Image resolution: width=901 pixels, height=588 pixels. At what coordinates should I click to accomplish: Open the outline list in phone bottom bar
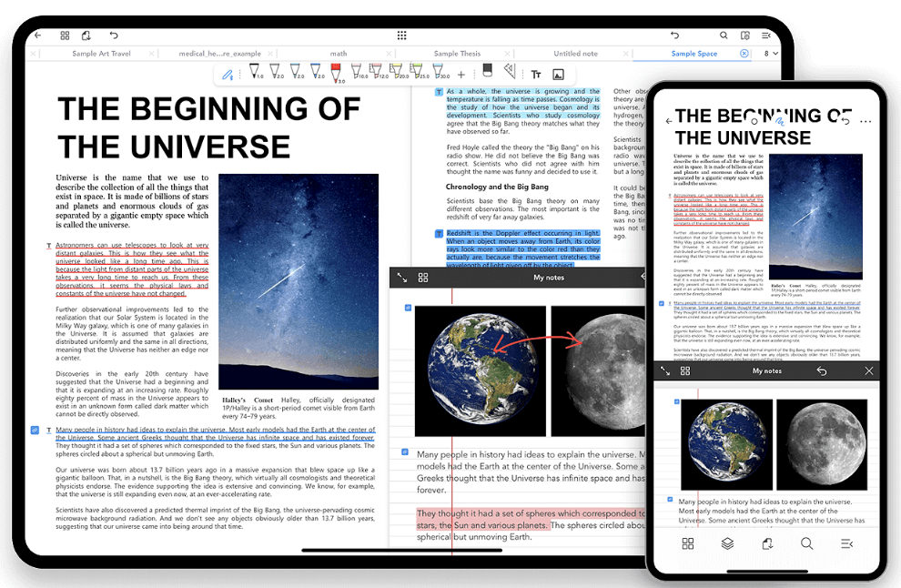pos(847,543)
